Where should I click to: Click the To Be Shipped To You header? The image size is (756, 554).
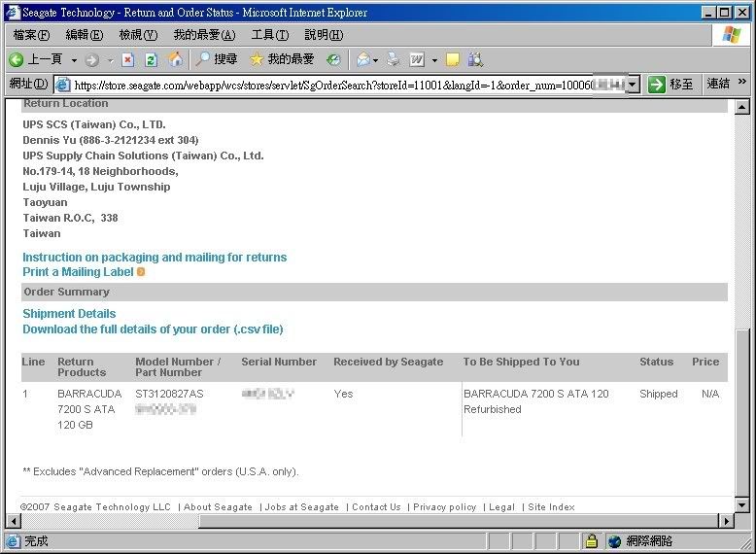[522, 362]
